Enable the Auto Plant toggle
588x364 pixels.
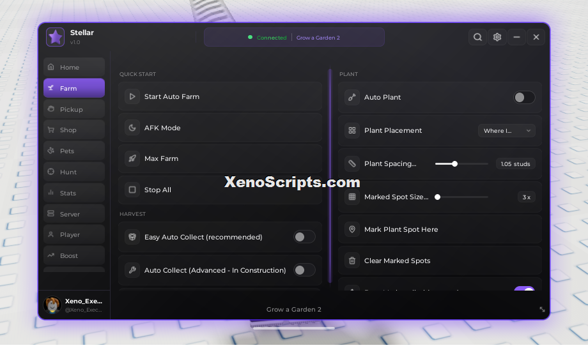524,98
